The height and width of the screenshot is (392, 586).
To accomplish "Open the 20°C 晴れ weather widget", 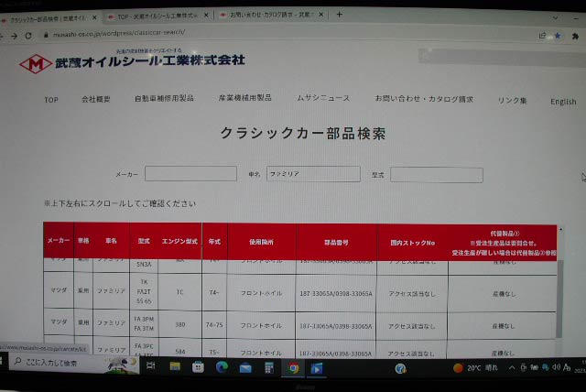I will 475,368.
